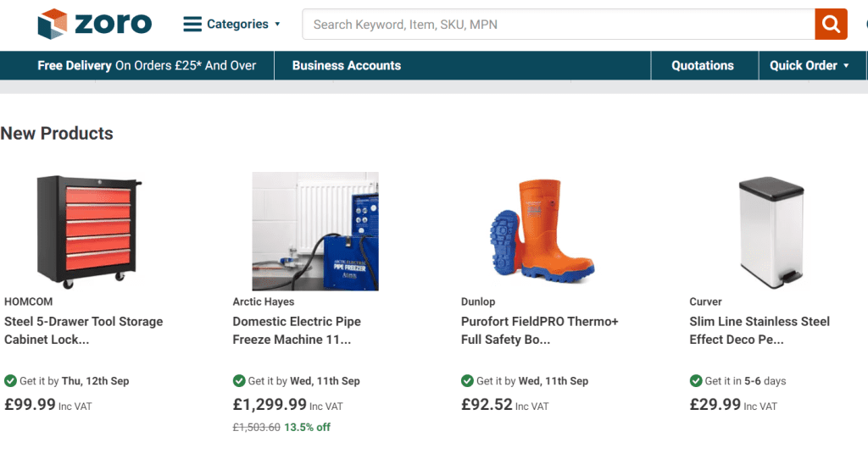Open Domestic Electric Pipe Freeze Machine link

[297, 330]
